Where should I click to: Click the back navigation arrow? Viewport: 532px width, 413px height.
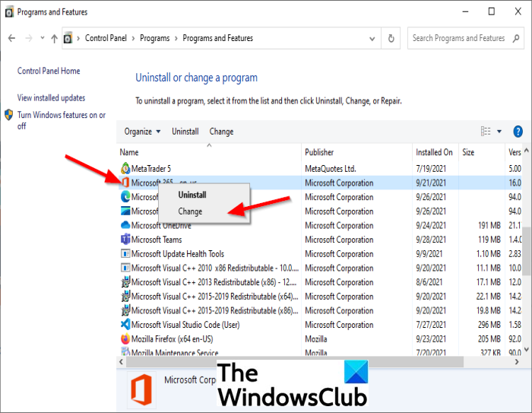(x=12, y=38)
